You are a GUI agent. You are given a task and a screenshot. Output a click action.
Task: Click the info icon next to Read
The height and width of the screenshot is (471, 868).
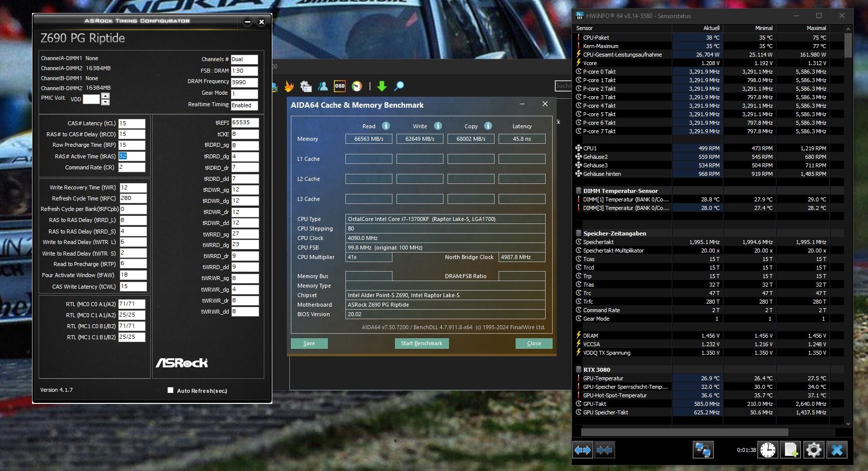click(386, 126)
